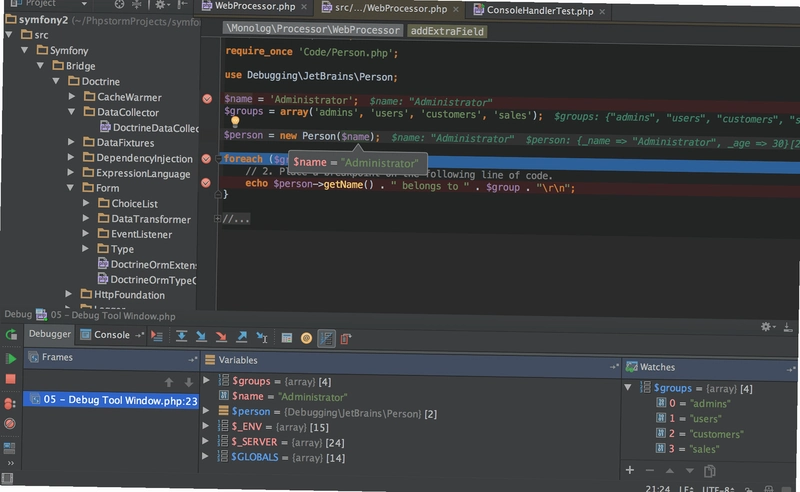Click red Force Step Into icon
The width and height of the screenshot is (800, 492).
pyautogui.click(x=221, y=336)
